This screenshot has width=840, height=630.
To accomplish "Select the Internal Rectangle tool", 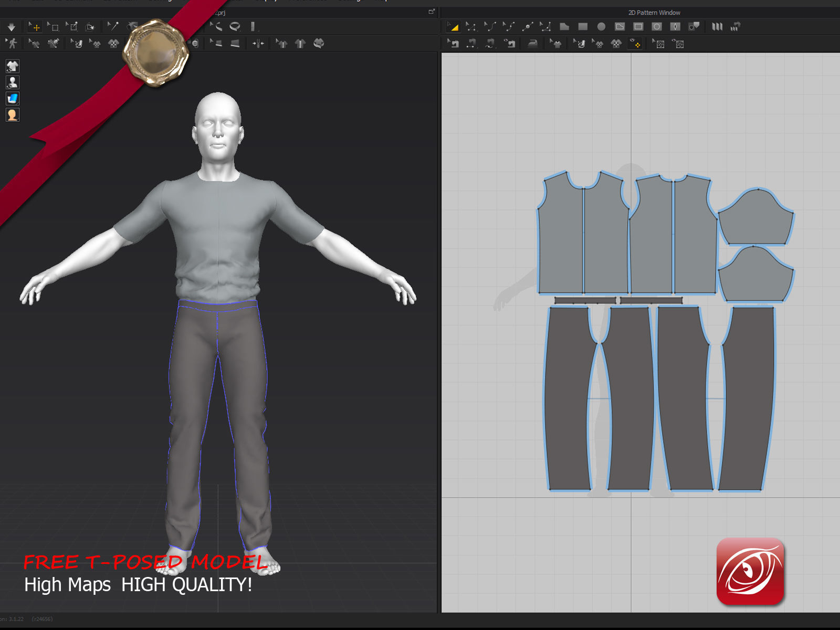I will click(638, 26).
